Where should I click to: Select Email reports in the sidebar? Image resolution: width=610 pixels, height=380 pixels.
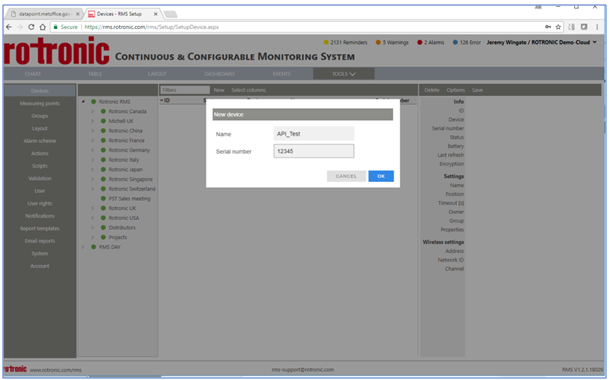[x=40, y=241]
